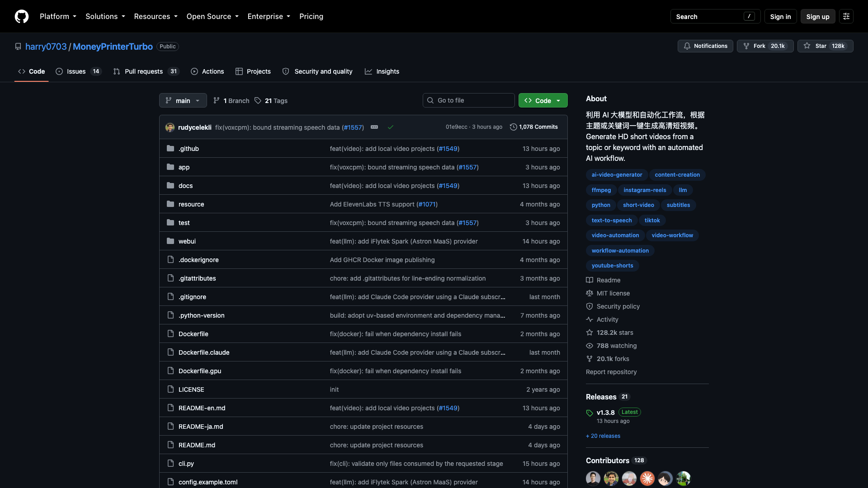Expand the Enterprise menu
Screen dimensions: 868x488
[269, 16]
